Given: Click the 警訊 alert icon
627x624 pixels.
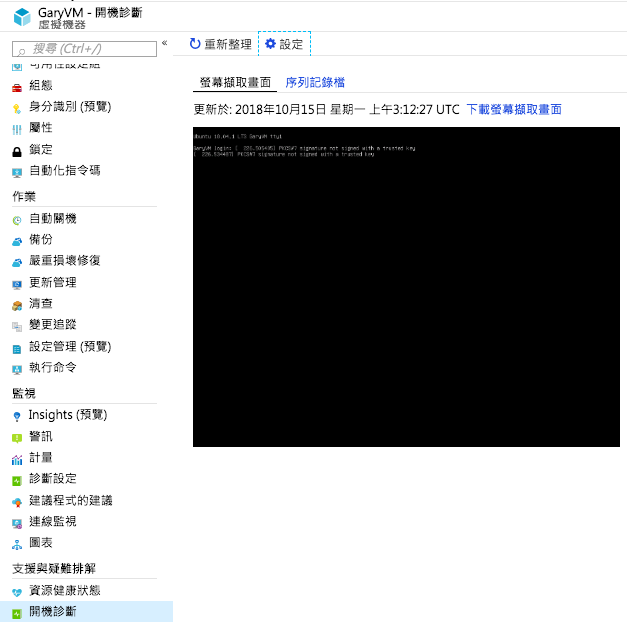Looking at the screenshot, I should click(17, 439).
